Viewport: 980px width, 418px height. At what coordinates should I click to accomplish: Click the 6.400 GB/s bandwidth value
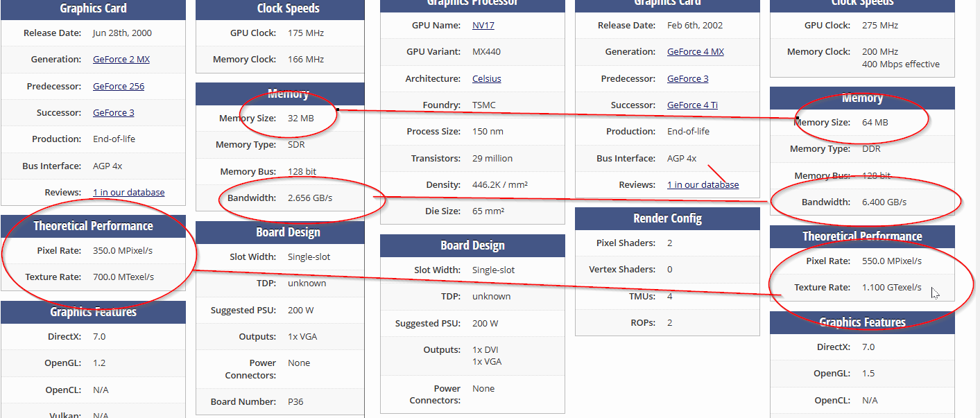point(884,202)
